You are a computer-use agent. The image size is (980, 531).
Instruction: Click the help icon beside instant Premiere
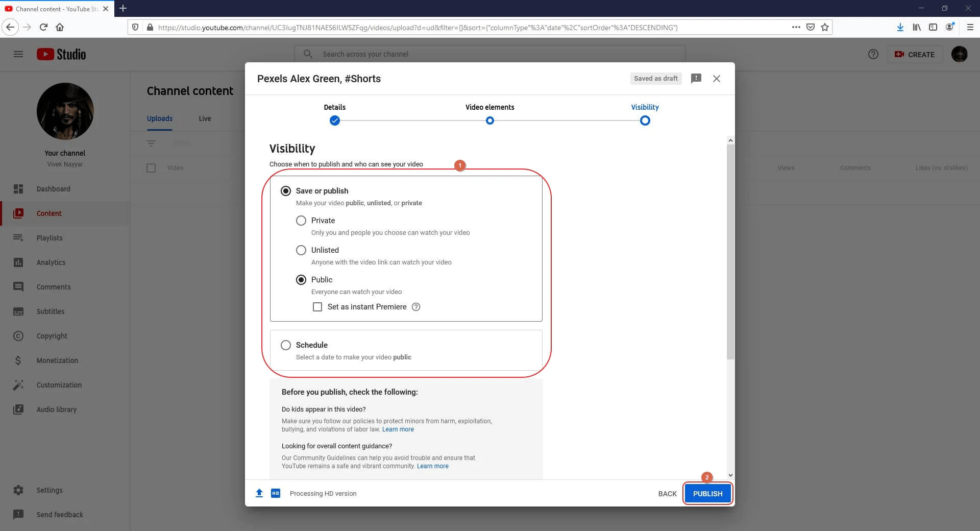pyautogui.click(x=416, y=307)
